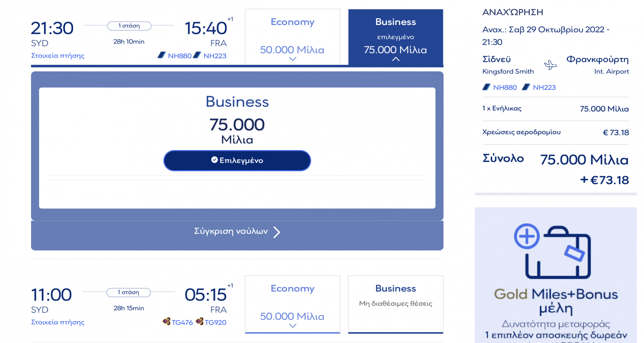This screenshot has width=644, height=343.
Task: Collapse the Business 75.000 Μίλια fare tab
Action: 396,37
